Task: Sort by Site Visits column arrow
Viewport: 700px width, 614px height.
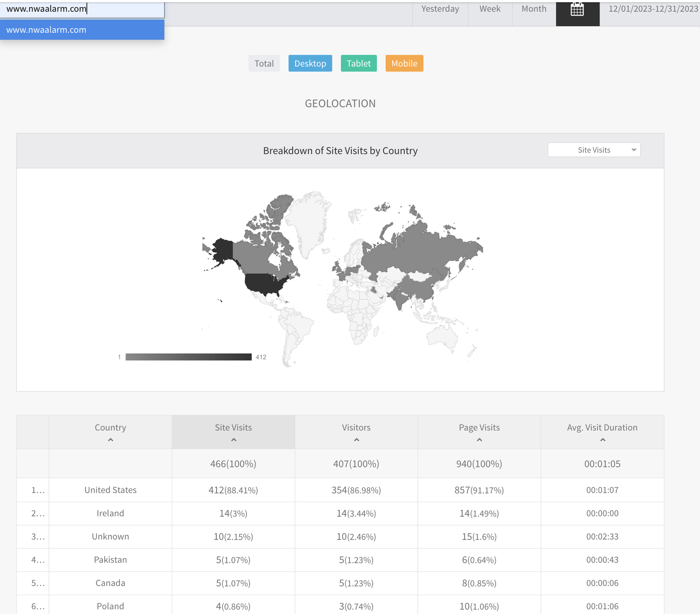Action: 233,440
